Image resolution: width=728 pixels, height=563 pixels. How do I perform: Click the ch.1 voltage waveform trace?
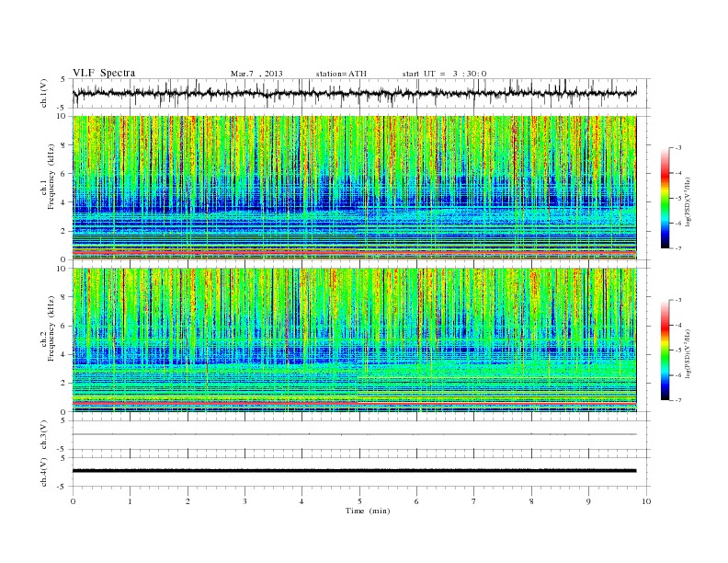pyautogui.click(x=354, y=93)
